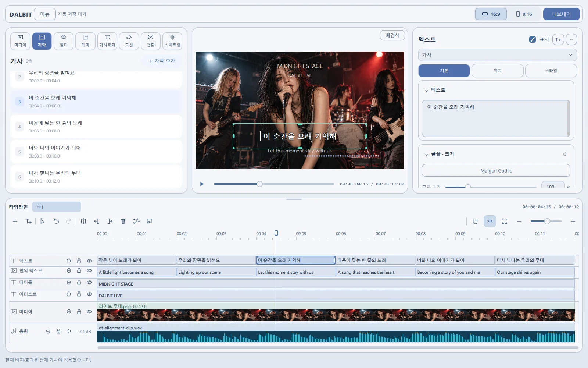Click the add text (T+) timeline tool
This screenshot has height=368, width=588.
[x=28, y=221]
